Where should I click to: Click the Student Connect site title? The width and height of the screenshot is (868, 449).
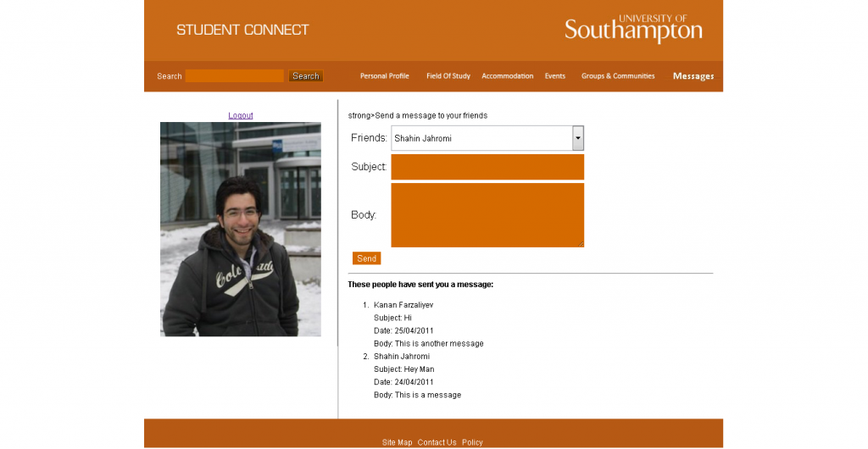click(242, 30)
